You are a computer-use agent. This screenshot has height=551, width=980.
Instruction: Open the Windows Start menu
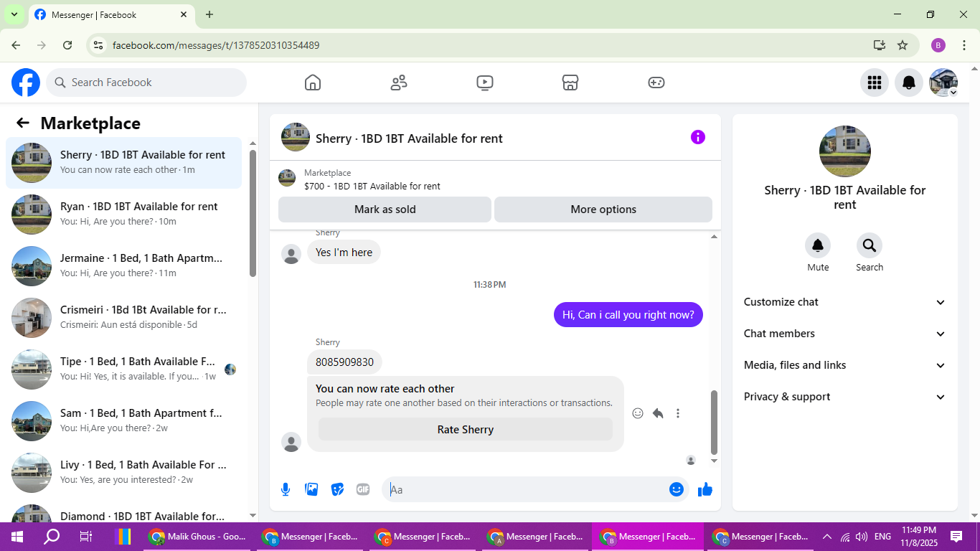click(17, 537)
